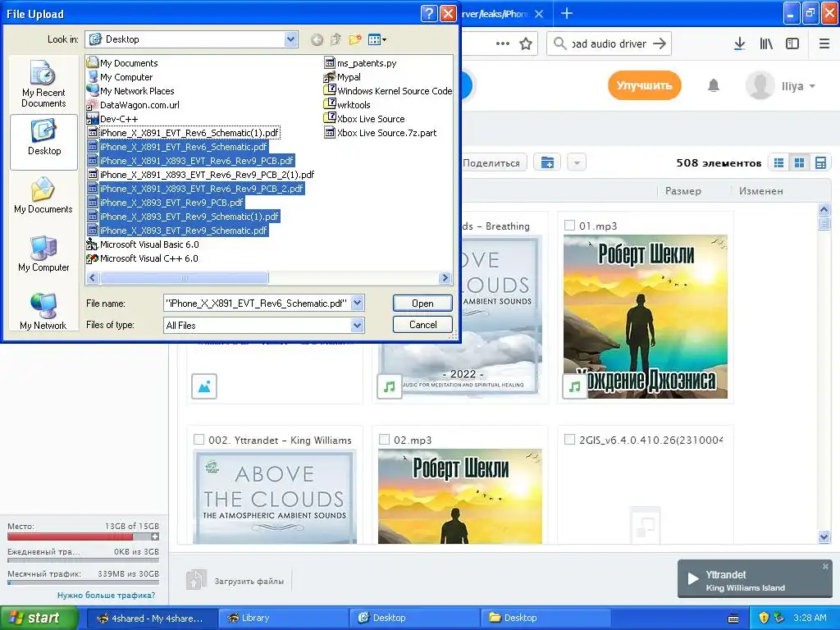Select My Recent Documents in places bar
840x630 pixels.
coord(43,84)
